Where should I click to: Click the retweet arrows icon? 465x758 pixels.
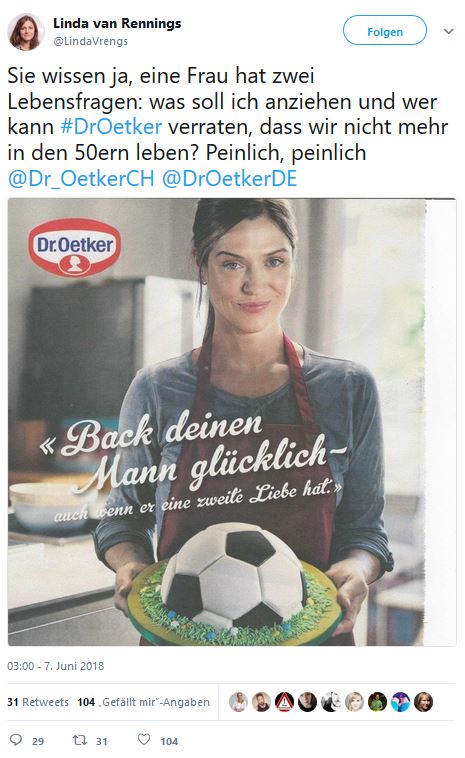tap(79, 740)
